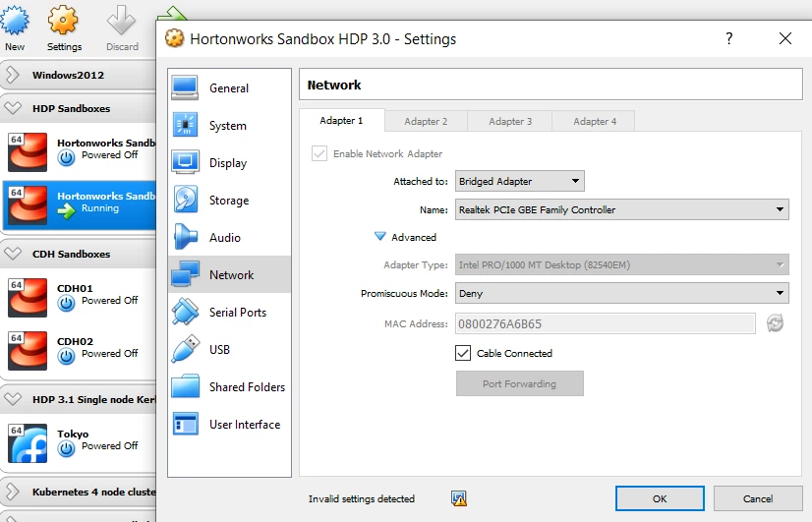Screen dimensions: 812x522
Task: Open Serial Ports settings category
Action: pos(229,312)
